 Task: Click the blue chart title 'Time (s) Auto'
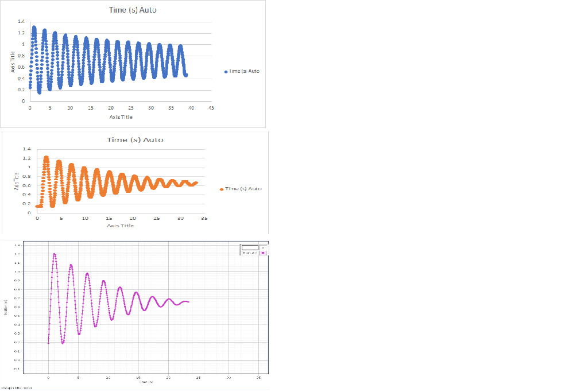[133, 10]
